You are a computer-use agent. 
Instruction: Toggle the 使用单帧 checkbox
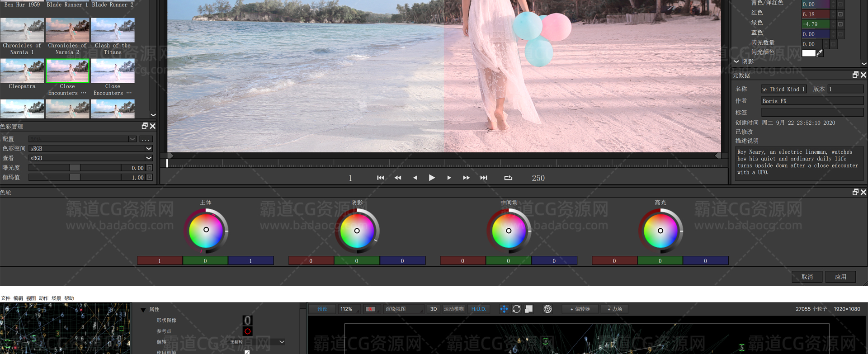247,352
